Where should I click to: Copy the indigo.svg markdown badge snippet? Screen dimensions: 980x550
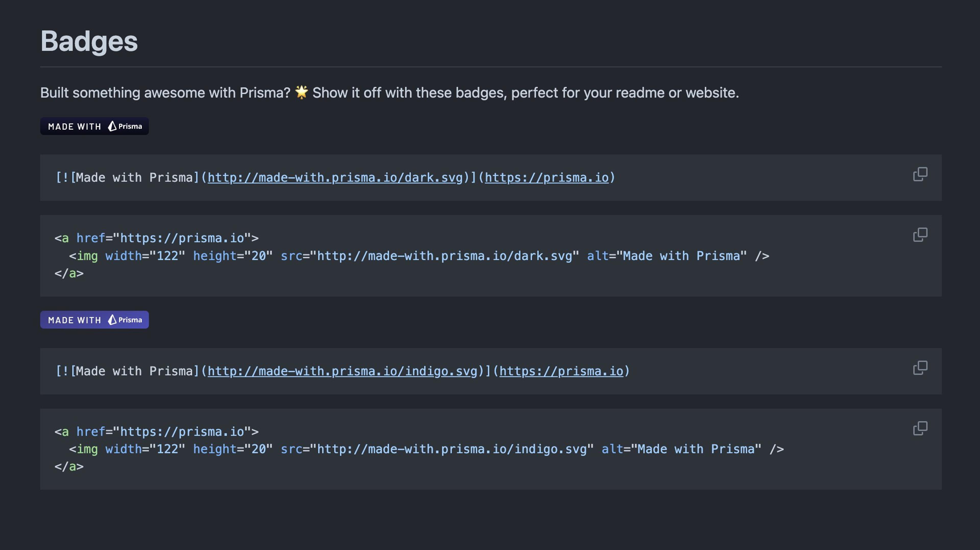click(920, 367)
